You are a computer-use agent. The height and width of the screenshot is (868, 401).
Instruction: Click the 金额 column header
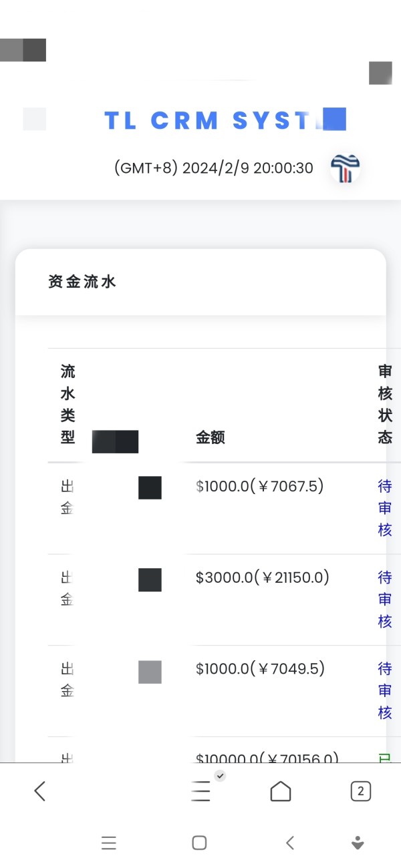click(x=210, y=438)
